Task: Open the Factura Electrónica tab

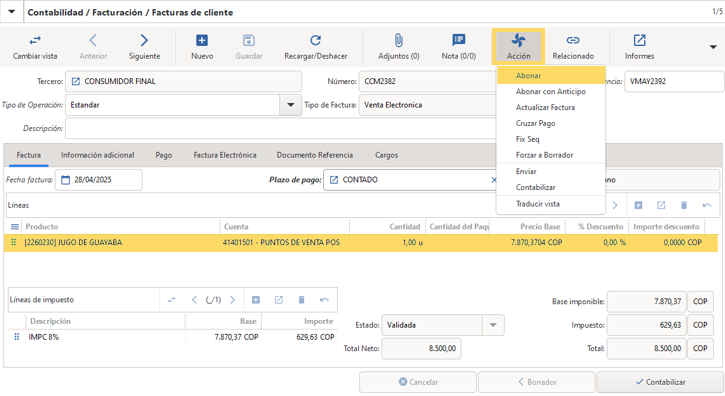Action: pos(225,155)
